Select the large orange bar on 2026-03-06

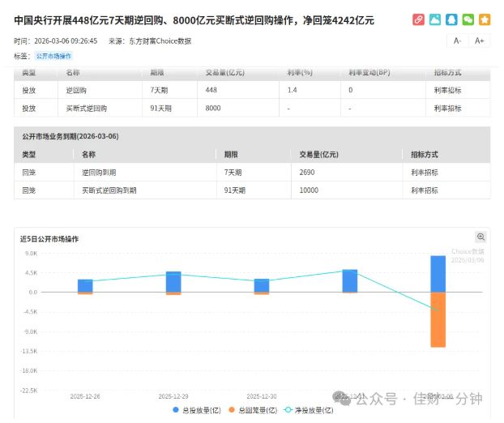[438, 319]
